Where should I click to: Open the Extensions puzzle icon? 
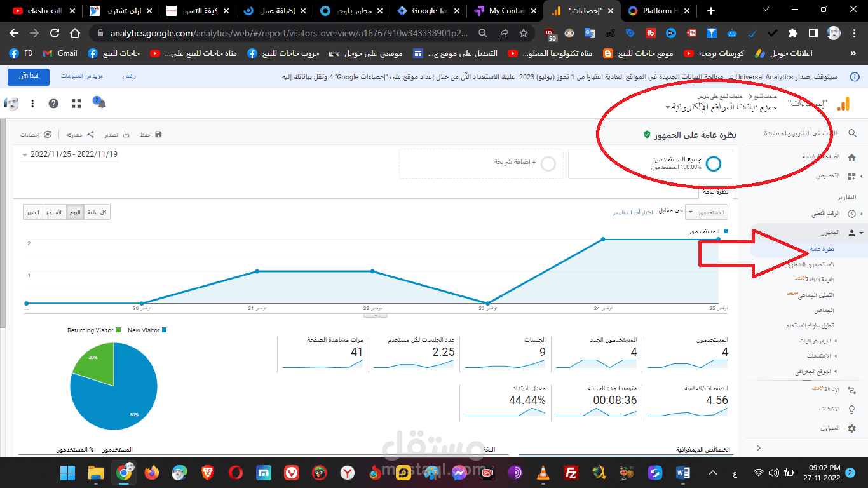tap(792, 33)
